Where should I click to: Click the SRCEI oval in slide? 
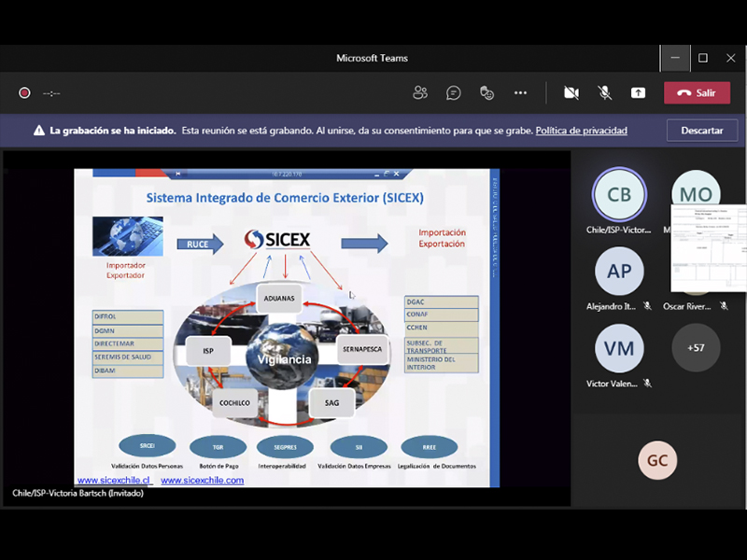tap(148, 446)
